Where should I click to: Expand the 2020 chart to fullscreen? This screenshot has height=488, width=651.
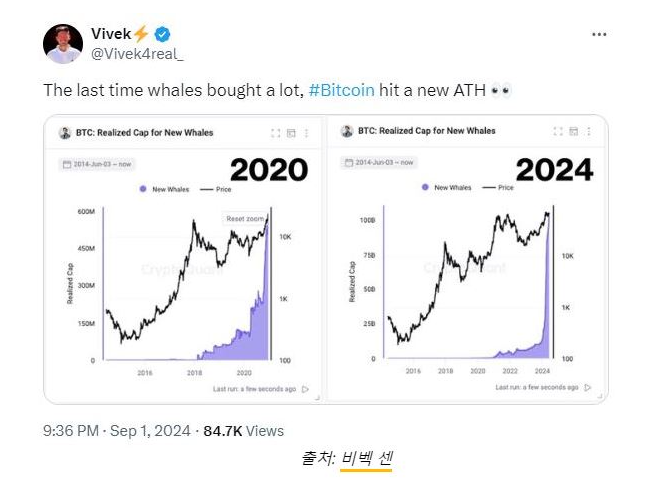(276, 133)
